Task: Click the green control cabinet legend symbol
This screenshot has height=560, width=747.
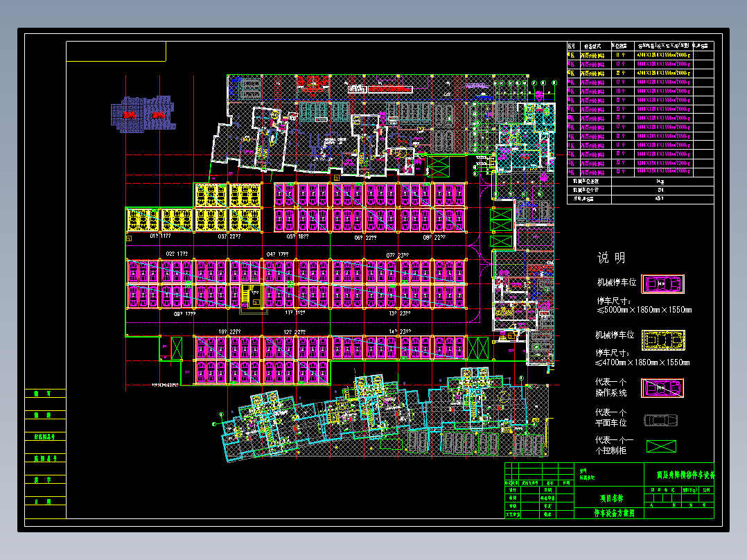Action: point(660,446)
